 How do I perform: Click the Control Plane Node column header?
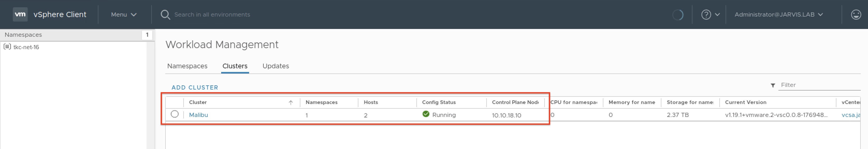coord(515,102)
